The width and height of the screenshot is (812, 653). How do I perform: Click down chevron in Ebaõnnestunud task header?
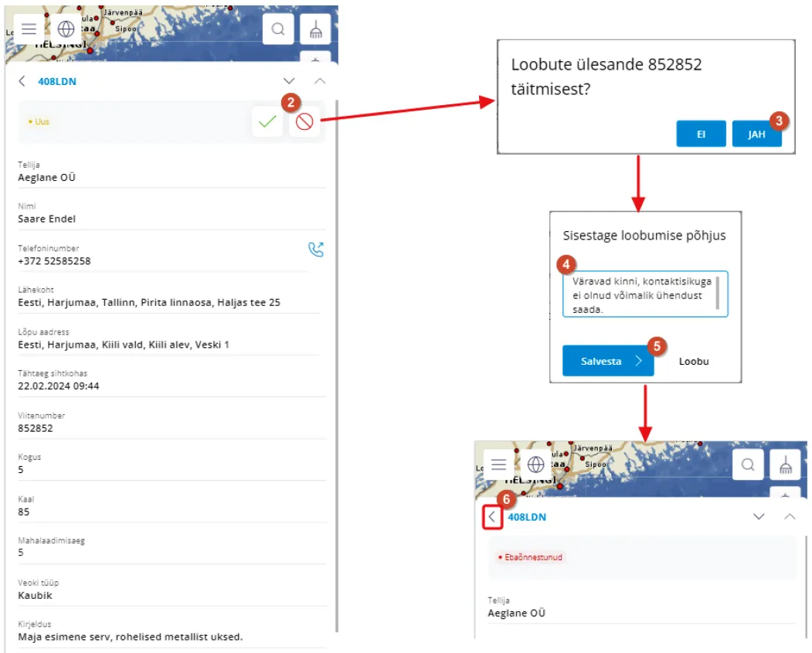759,517
